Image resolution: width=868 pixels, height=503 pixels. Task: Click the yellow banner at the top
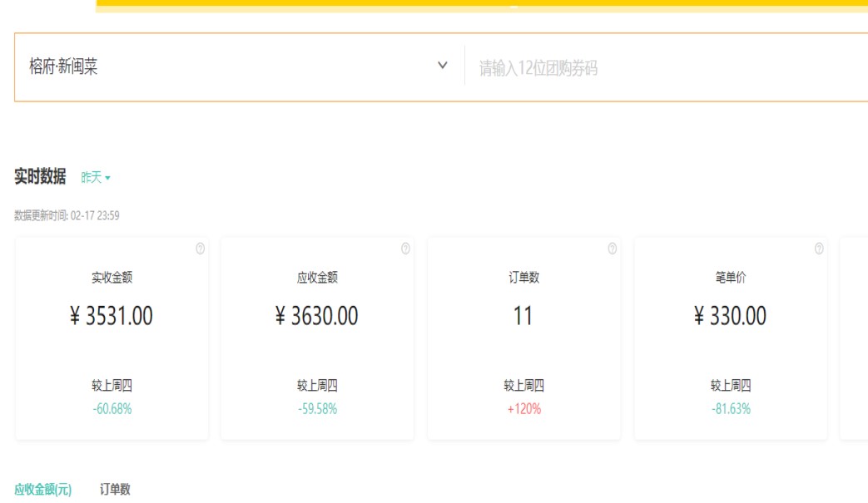click(481, 5)
